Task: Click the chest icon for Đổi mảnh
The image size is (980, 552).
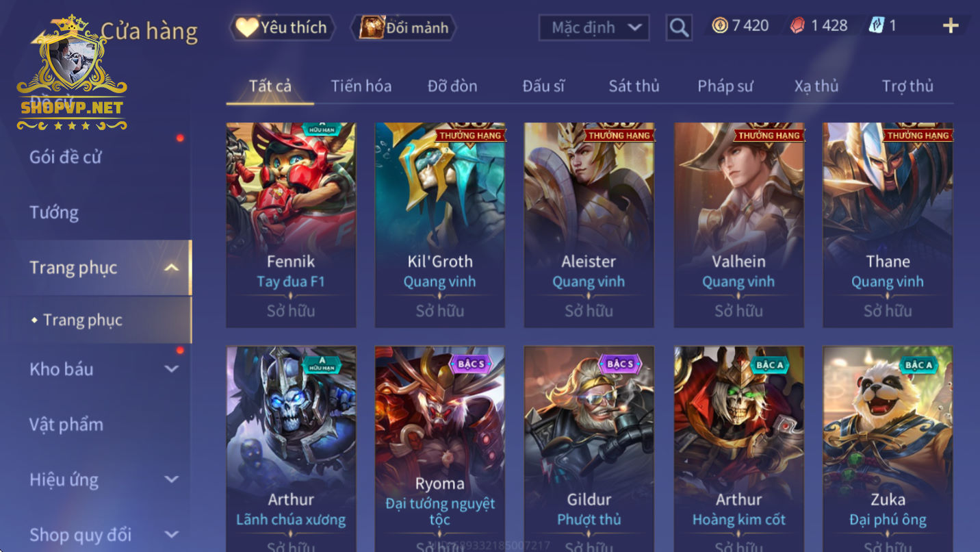Action: click(x=372, y=27)
